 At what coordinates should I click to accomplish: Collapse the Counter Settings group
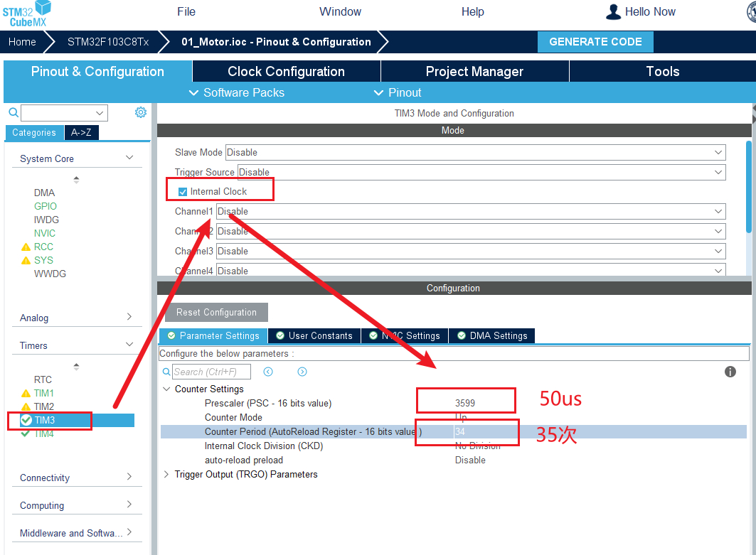pos(167,389)
